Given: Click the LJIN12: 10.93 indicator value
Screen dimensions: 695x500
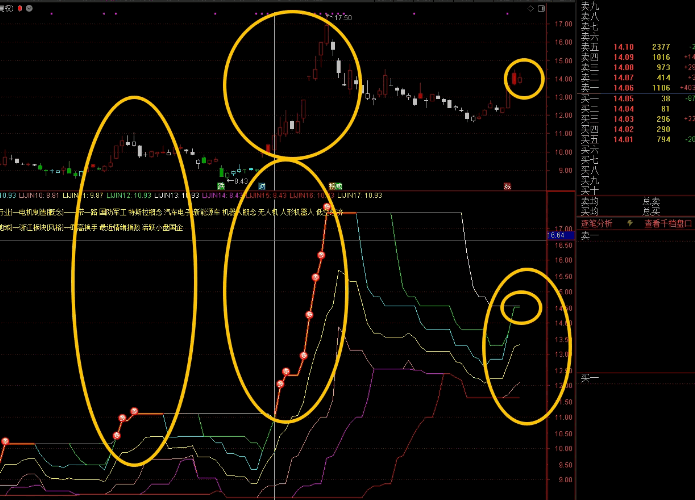Looking at the screenshot, I should pyautogui.click(x=129, y=195).
